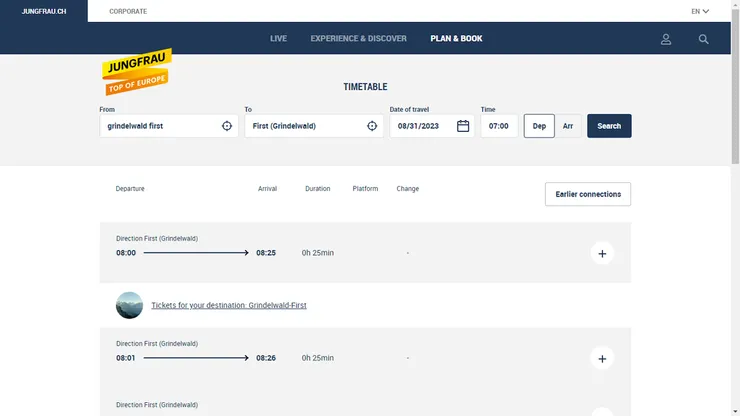Use current location for From field

[227, 126]
